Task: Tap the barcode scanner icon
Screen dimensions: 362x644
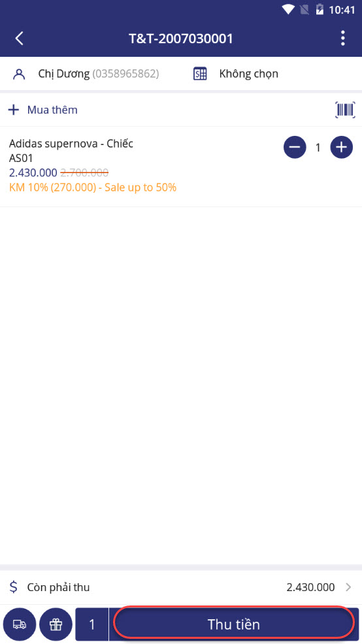Action: 345,110
